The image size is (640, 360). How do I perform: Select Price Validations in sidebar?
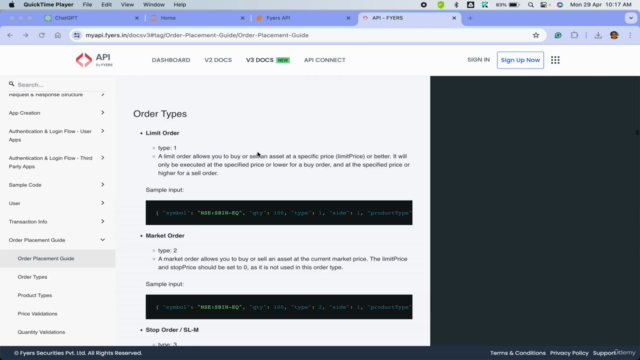tap(38, 313)
